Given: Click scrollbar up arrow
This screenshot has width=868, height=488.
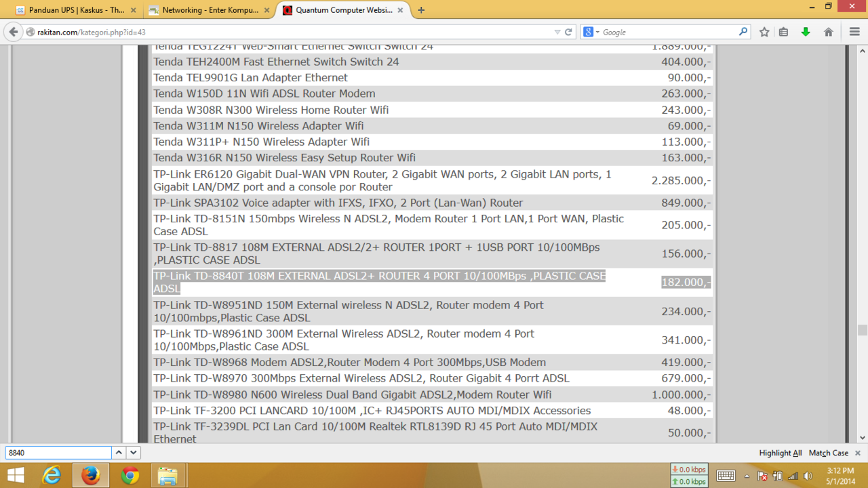Looking at the screenshot, I should coord(862,50).
